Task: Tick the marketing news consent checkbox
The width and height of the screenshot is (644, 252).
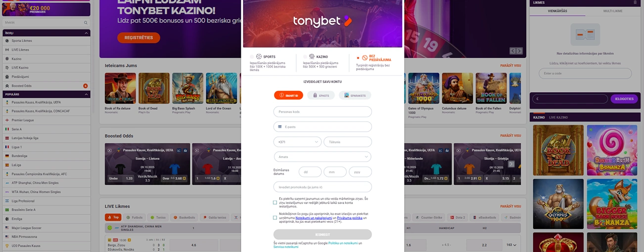Action: [275, 203]
